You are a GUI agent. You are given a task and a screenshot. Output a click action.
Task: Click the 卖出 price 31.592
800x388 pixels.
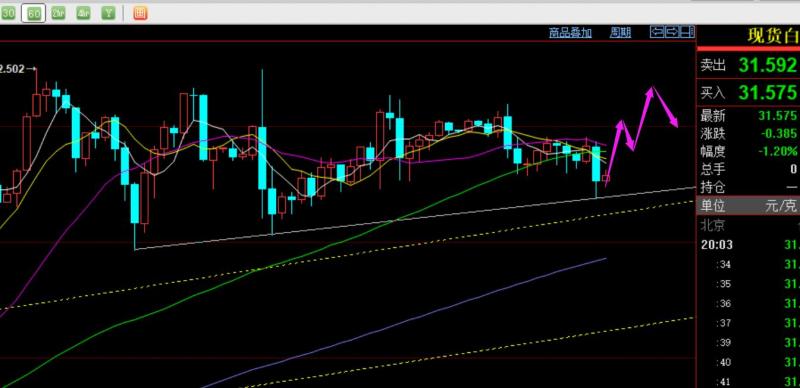pyautogui.click(x=768, y=65)
